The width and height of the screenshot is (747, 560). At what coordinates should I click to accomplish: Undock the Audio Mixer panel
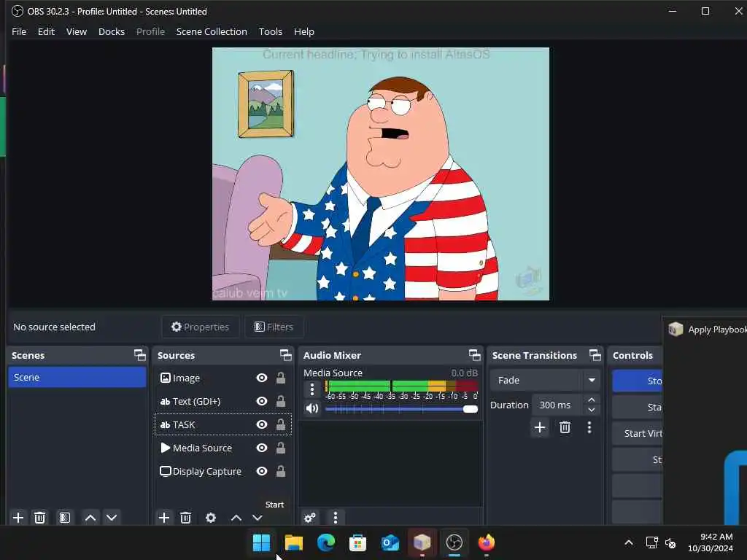click(474, 355)
